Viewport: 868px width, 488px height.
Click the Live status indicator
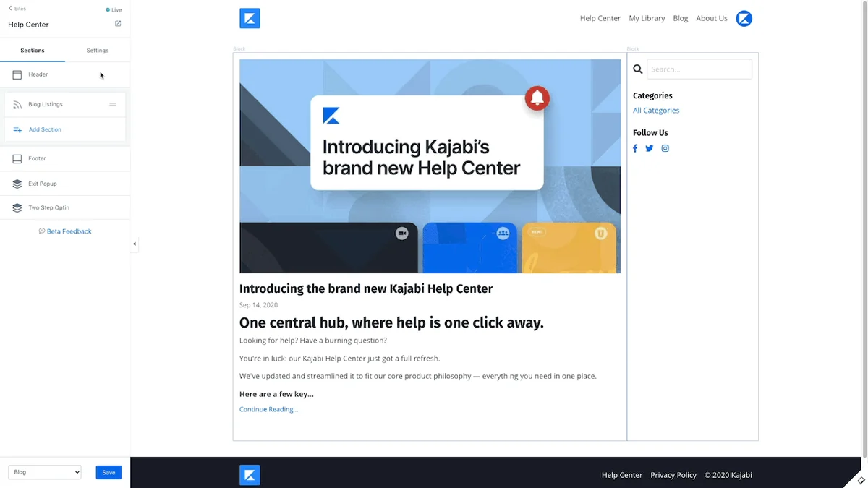(x=114, y=10)
